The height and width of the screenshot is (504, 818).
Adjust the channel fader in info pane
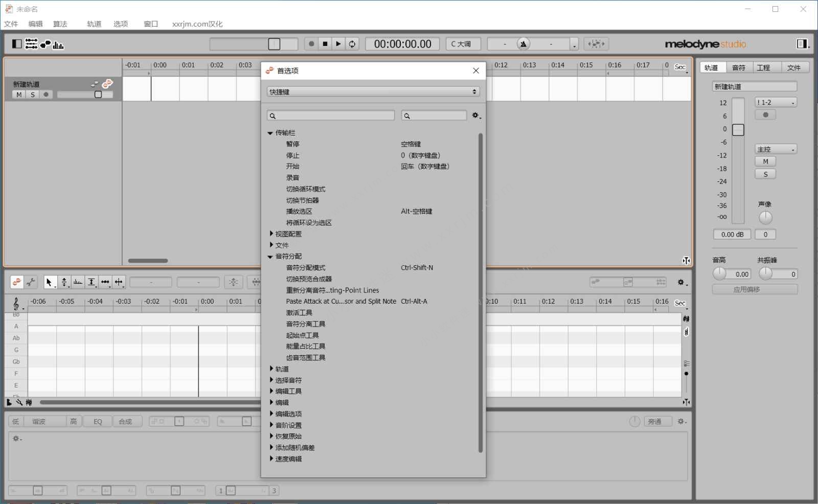(738, 130)
